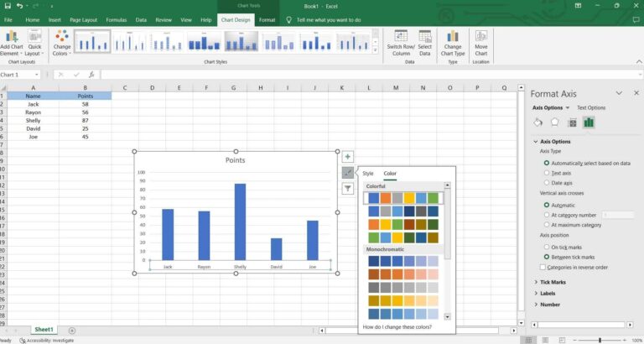Select the Date axis radio option
Image resolution: width=644 pixels, height=344 pixels.
click(x=546, y=183)
